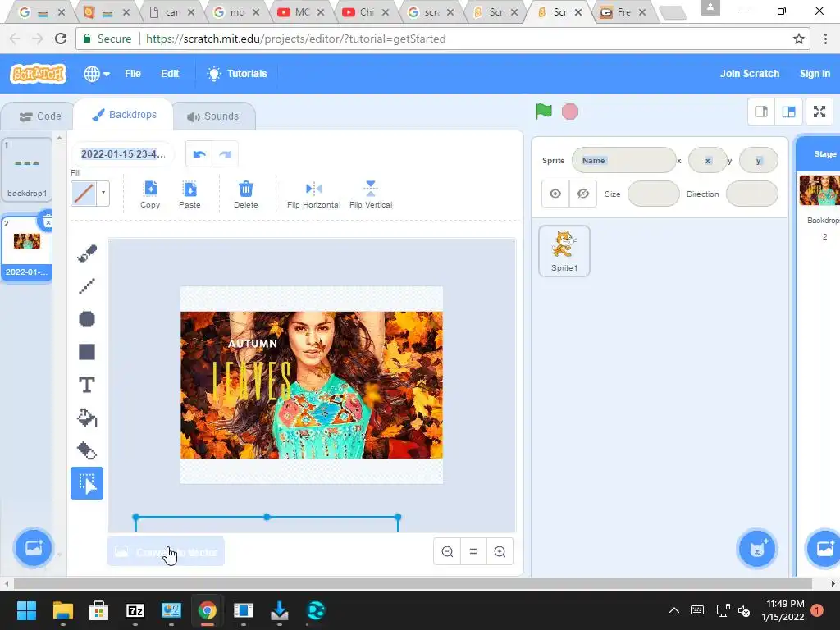Click the Sign in link
Screen dimensions: 840x630
pyautogui.click(x=815, y=74)
